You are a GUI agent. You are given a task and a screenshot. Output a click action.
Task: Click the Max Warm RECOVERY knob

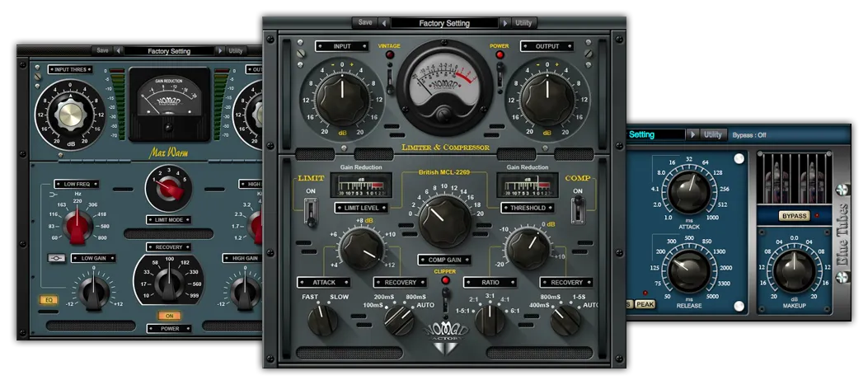[168, 284]
